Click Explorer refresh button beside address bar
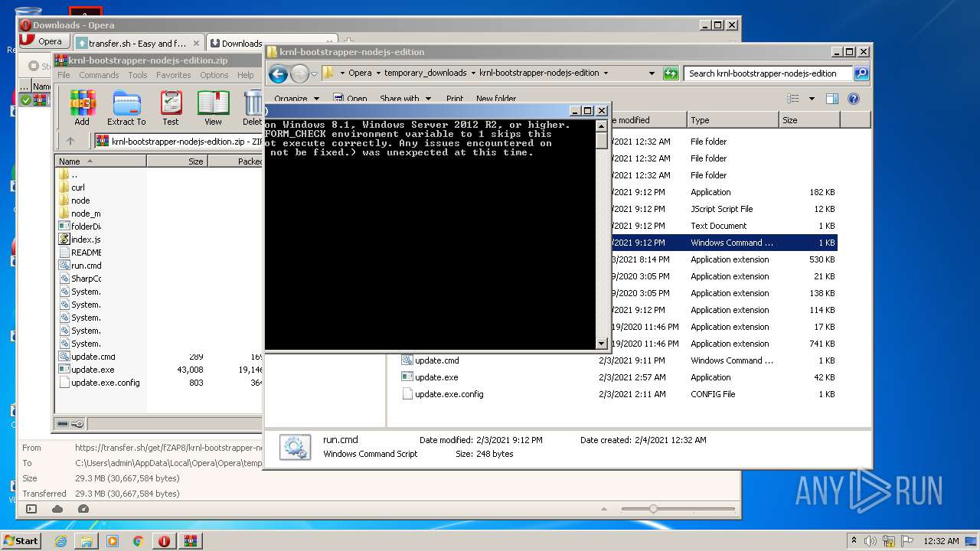This screenshot has height=551, width=980. click(x=671, y=73)
